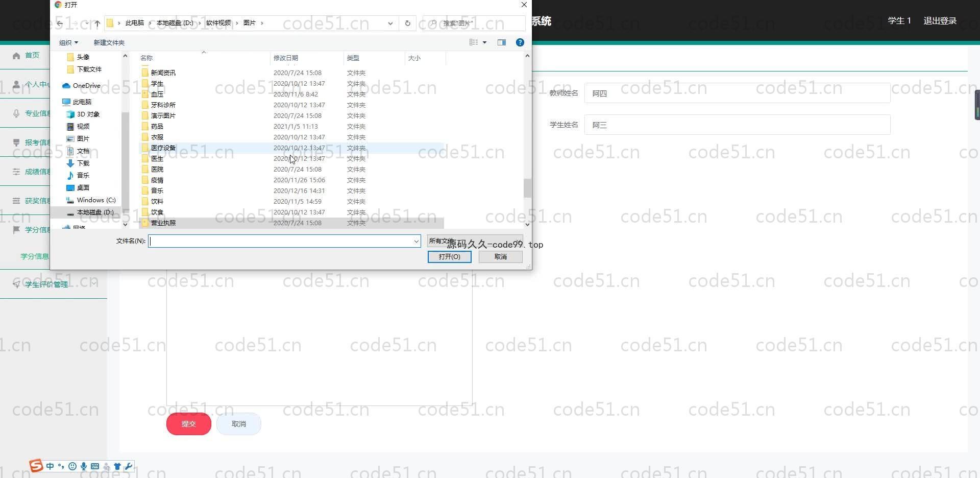The image size is (980, 478).
Task: Open 桌面 in navigation tree
Action: (78, 188)
